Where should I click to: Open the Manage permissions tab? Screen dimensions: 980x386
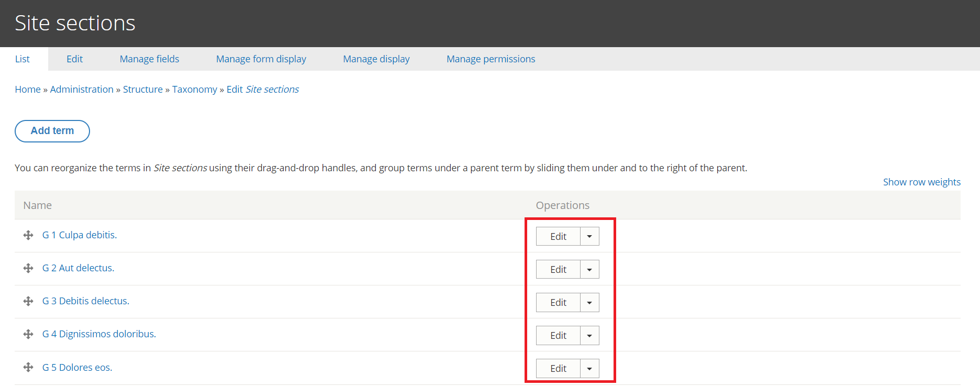click(x=491, y=59)
